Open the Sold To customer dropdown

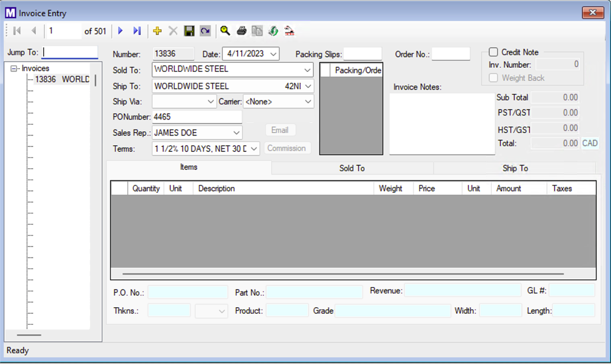[x=307, y=70]
